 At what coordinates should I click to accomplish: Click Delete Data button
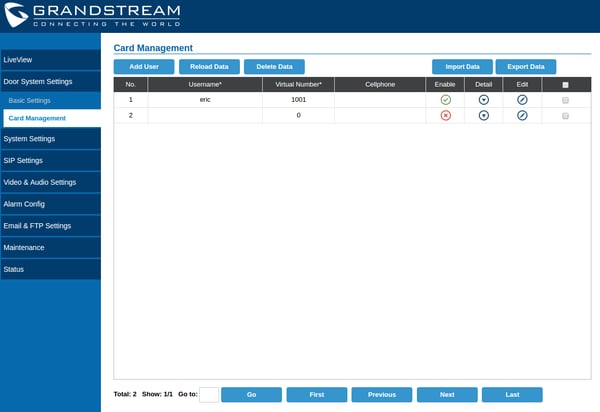(274, 67)
